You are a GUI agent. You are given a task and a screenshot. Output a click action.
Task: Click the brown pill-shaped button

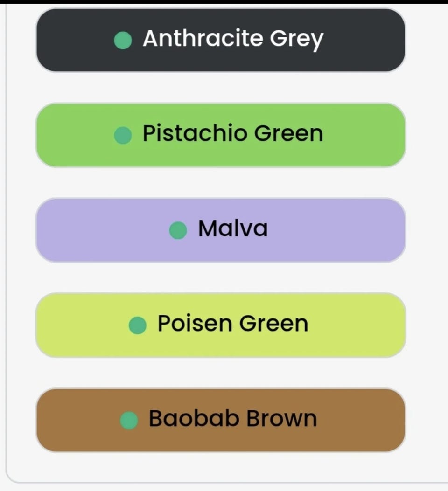pos(221,420)
